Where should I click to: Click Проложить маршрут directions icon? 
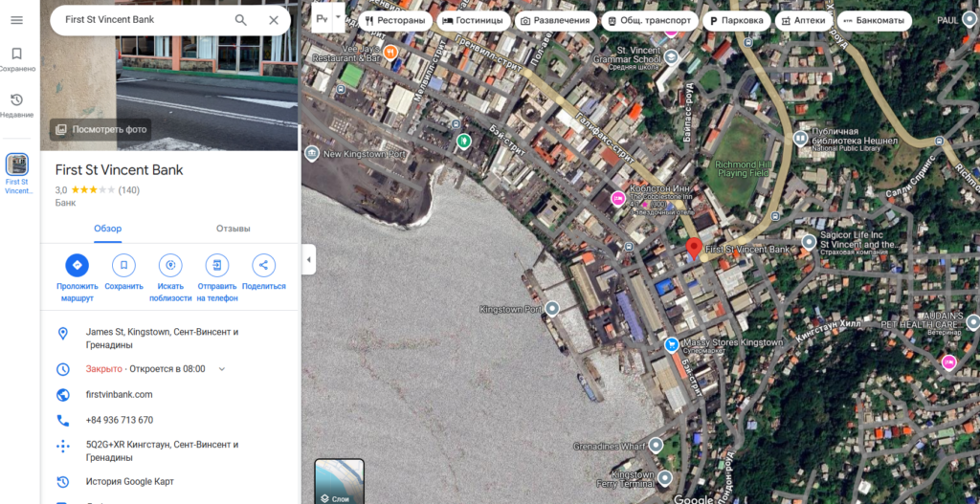point(77,266)
